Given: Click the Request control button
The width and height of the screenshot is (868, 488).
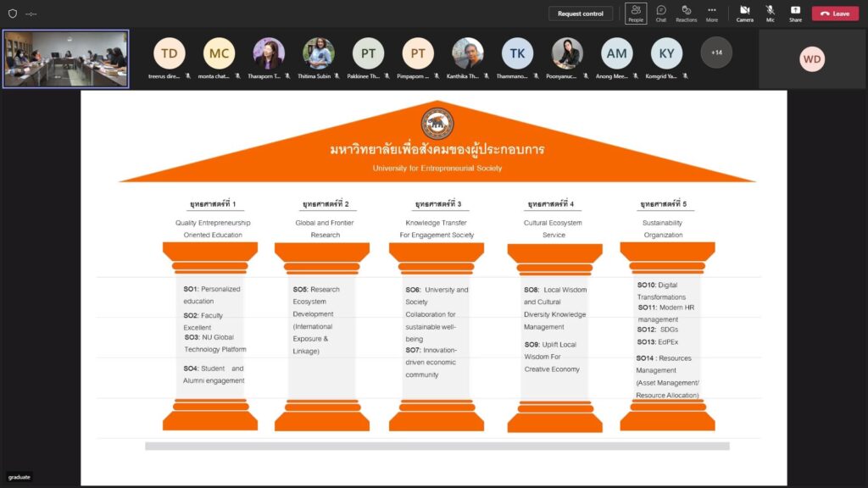Looking at the screenshot, I should [580, 14].
